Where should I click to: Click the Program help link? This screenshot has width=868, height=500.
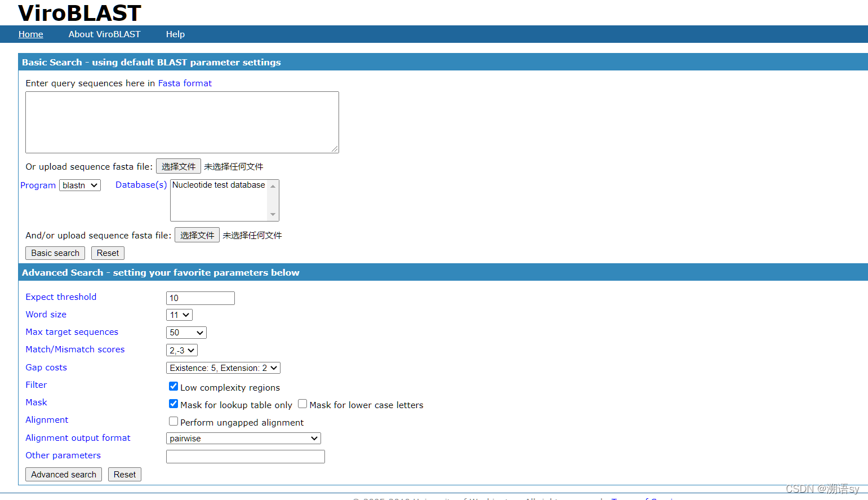[x=38, y=185]
